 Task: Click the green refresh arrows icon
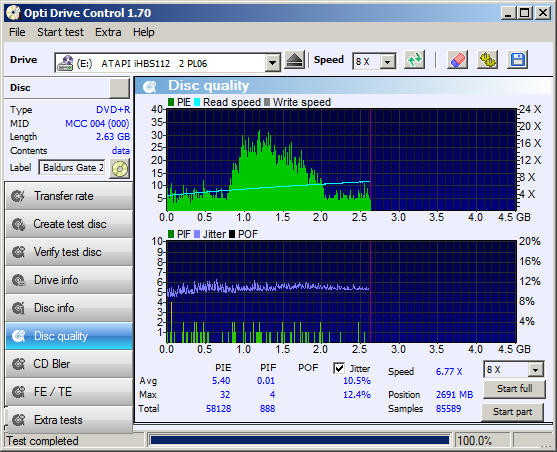[x=415, y=60]
